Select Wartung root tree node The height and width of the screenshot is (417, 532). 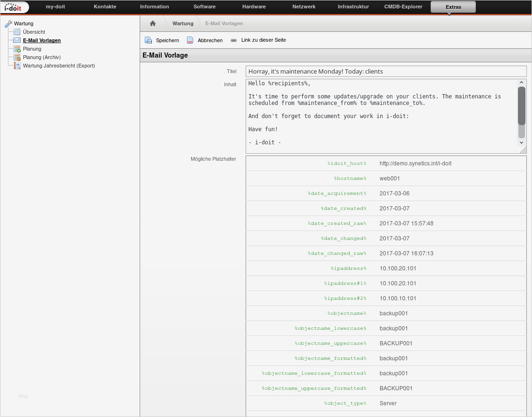pyautogui.click(x=23, y=23)
